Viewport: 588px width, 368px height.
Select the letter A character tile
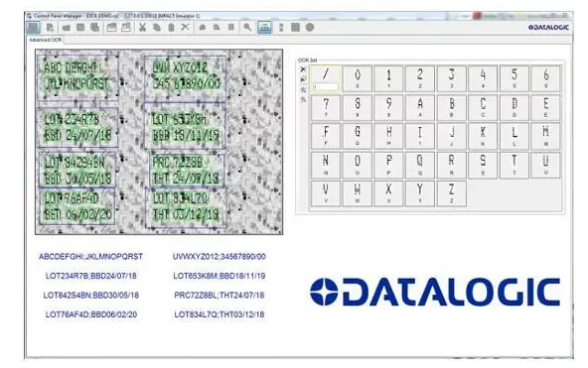[x=420, y=107]
